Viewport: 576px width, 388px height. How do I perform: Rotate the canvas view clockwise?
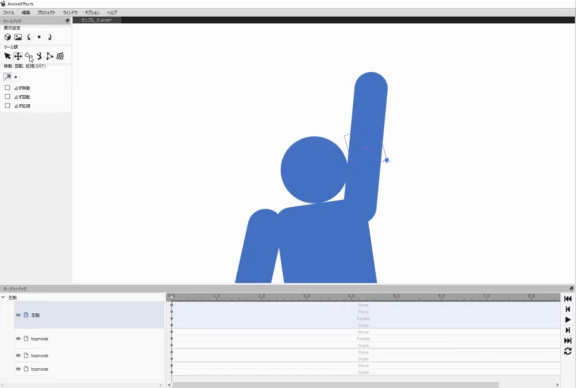[x=50, y=37]
